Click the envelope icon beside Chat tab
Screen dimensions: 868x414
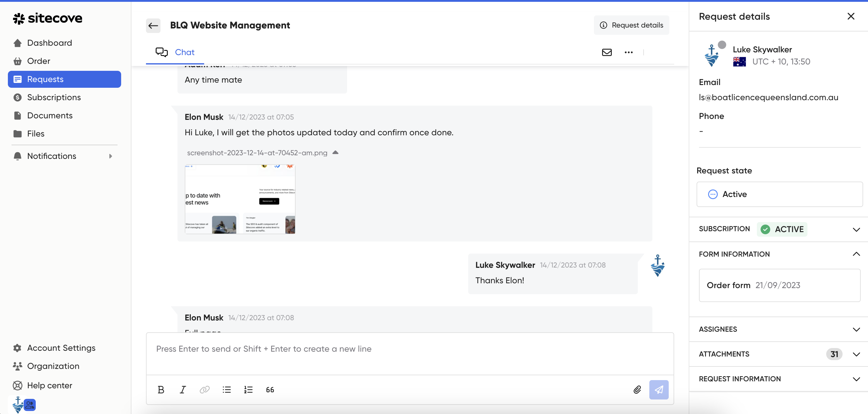click(x=607, y=52)
